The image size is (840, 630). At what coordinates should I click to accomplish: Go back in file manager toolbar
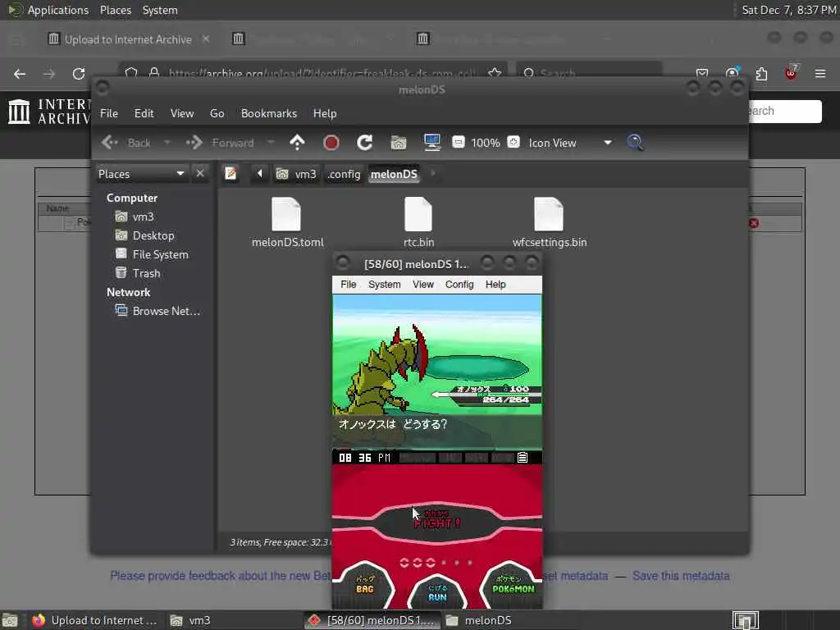126,143
